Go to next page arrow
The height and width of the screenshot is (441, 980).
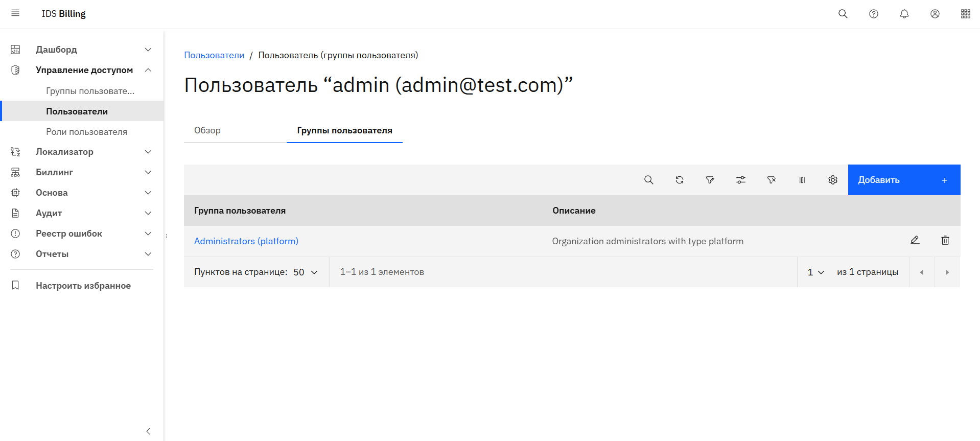point(947,272)
